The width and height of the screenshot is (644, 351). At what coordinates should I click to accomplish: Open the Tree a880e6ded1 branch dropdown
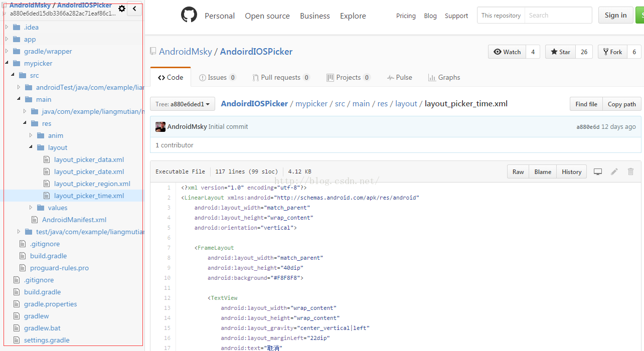coord(183,104)
